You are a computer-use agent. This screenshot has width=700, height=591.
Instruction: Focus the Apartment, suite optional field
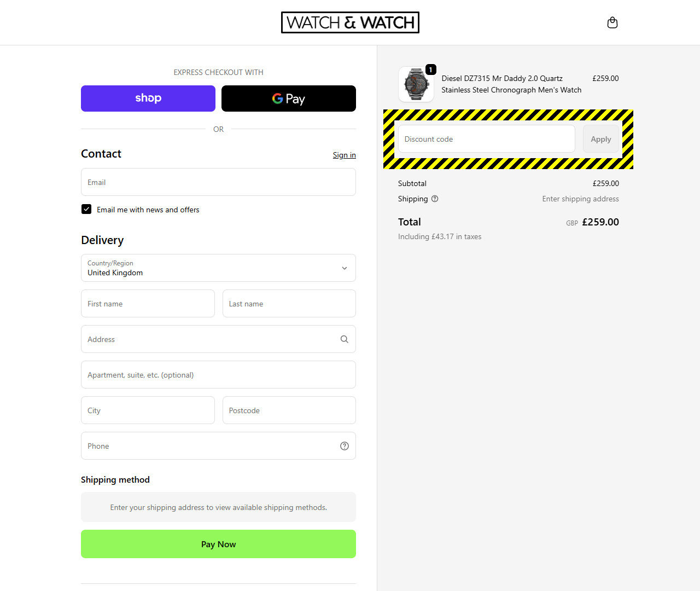click(218, 375)
